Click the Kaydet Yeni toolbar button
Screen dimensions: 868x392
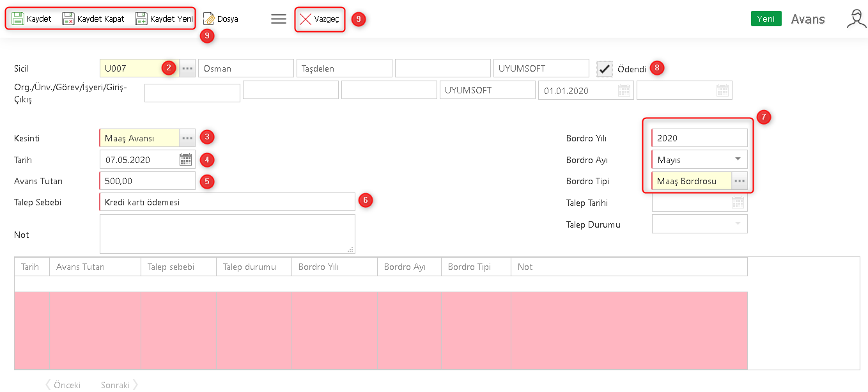click(164, 19)
